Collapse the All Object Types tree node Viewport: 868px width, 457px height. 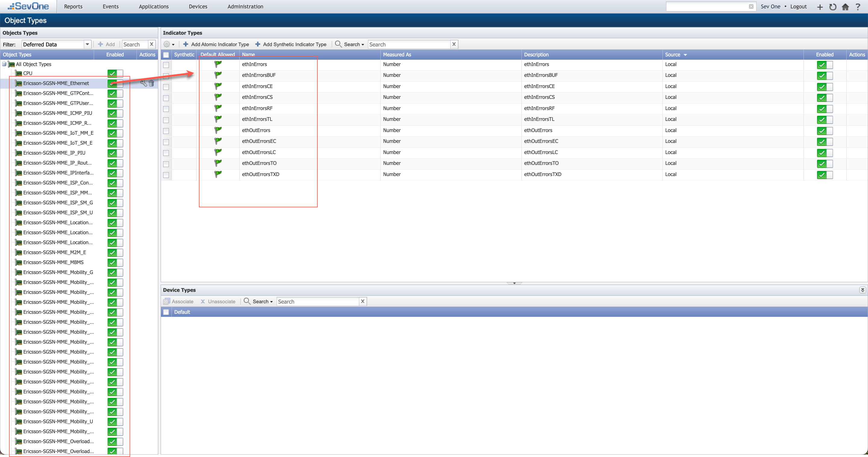(4, 64)
